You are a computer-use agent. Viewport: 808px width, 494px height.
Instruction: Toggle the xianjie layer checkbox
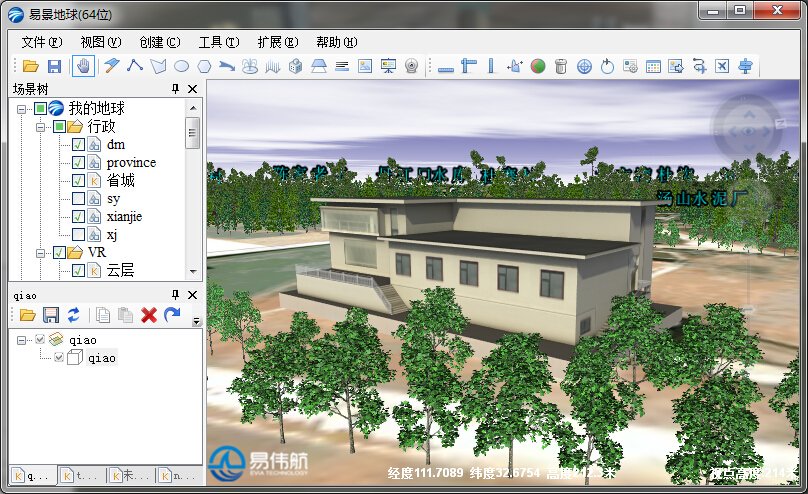(78, 216)
